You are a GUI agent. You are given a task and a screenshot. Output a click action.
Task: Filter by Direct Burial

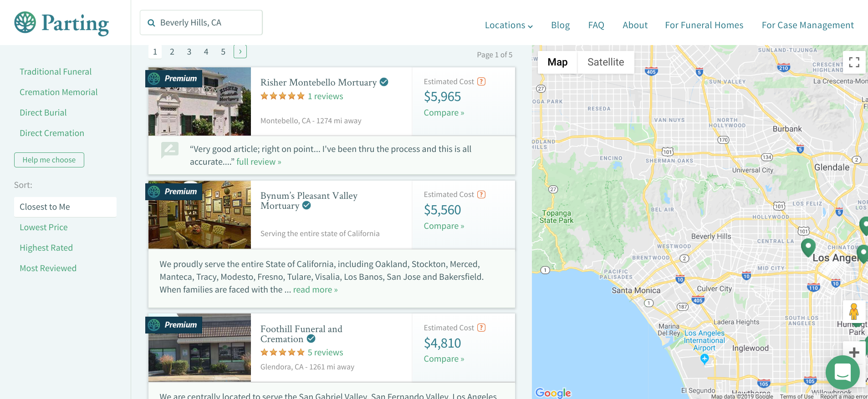(43, 112)
